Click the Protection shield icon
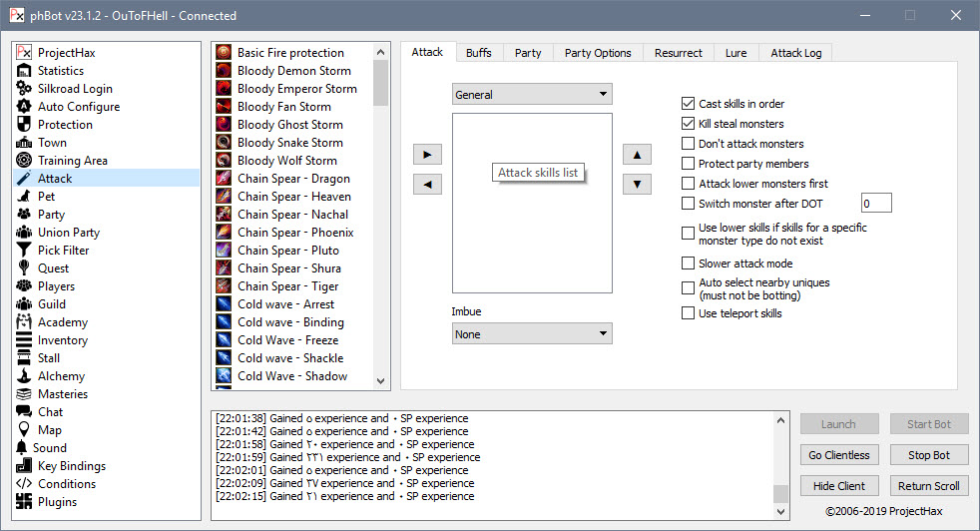980x531 pixels. point(24,125)
